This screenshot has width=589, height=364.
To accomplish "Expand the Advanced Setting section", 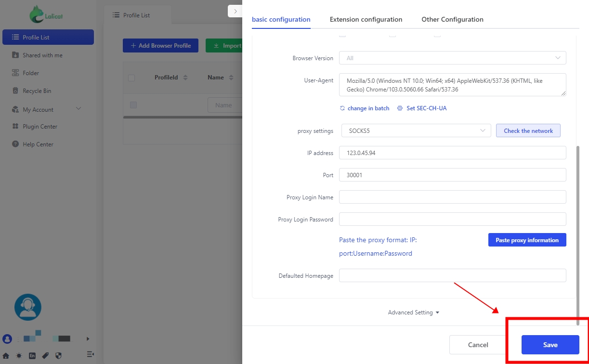I will coord(413,312).
